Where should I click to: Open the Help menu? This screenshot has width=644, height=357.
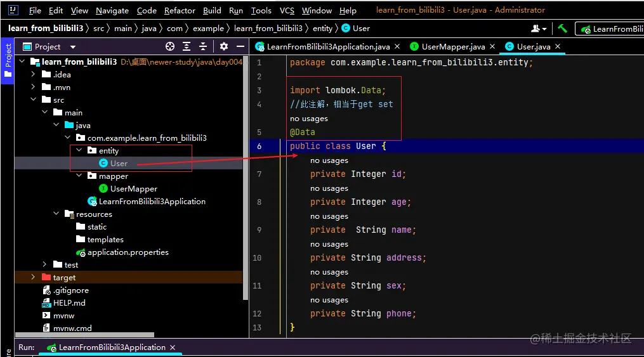pos(348,11)
